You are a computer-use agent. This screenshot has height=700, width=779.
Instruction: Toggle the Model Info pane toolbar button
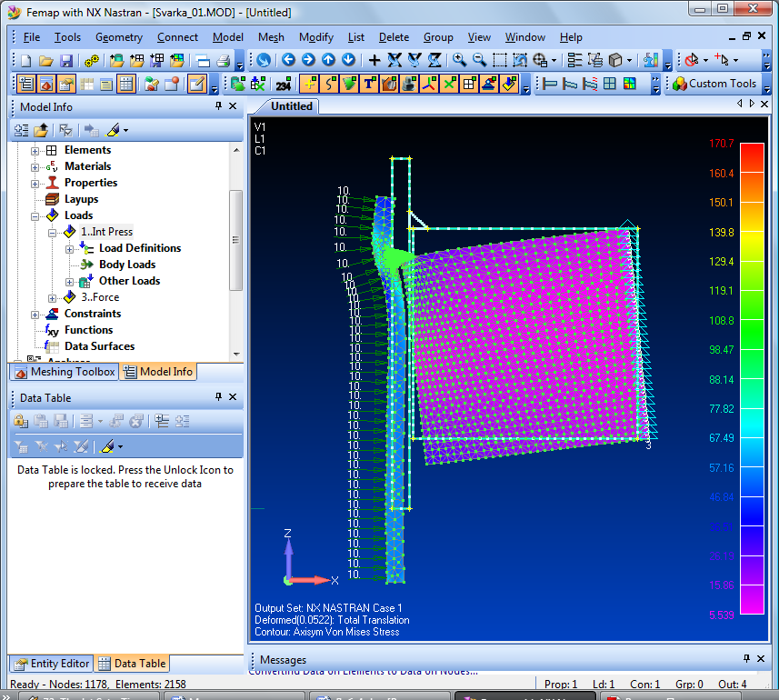pyautogui.click(x=25, y=84)
